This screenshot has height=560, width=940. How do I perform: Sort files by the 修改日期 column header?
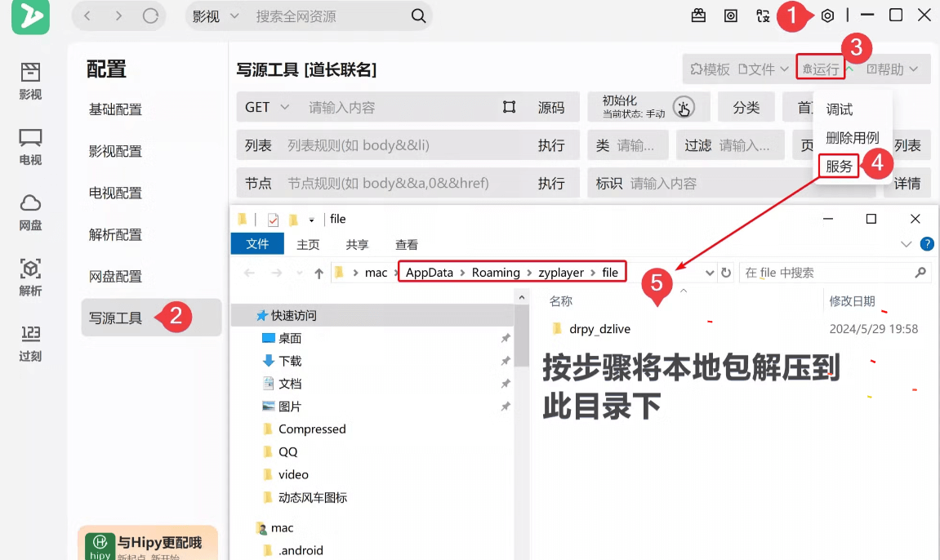852,300
